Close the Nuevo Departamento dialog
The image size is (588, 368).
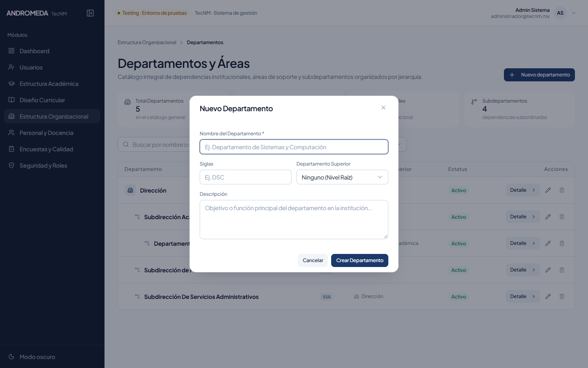coord(383,108)
